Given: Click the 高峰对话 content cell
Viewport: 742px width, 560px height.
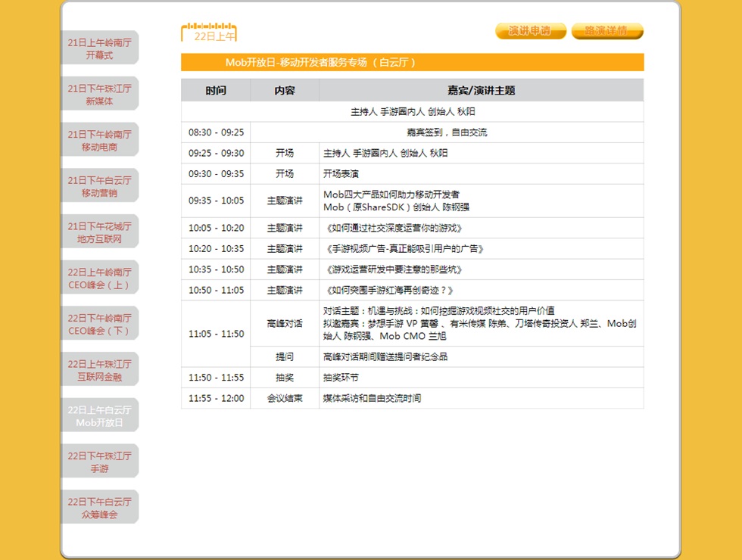Looking at the screenshot, I should (x=285, y=324).
